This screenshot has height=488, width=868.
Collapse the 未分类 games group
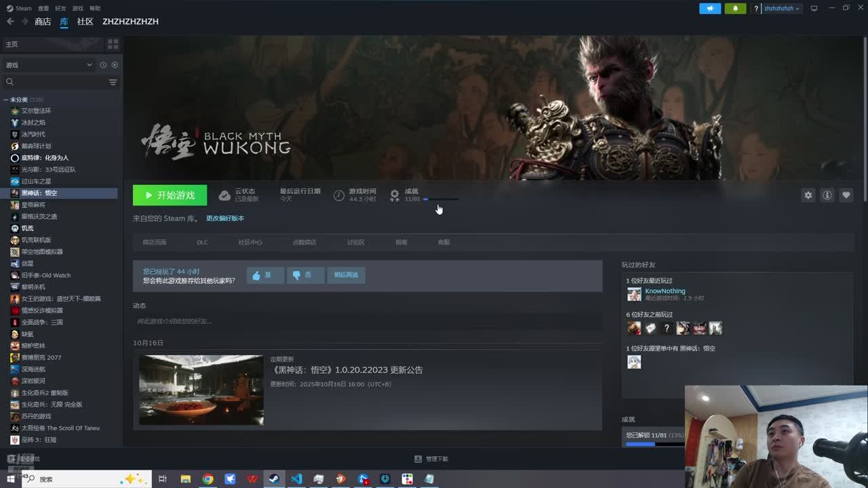coord(6,100)
